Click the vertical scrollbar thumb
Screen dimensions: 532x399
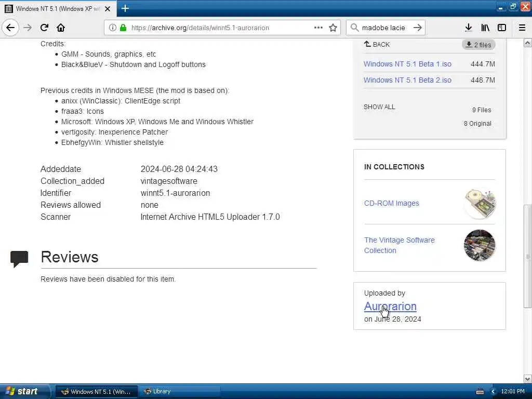(527, 256)
